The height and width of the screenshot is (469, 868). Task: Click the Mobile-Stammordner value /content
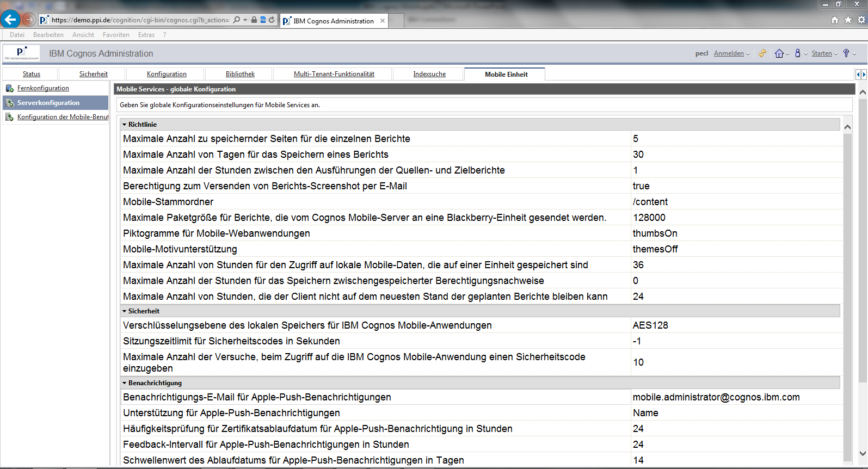click(650, 202)
